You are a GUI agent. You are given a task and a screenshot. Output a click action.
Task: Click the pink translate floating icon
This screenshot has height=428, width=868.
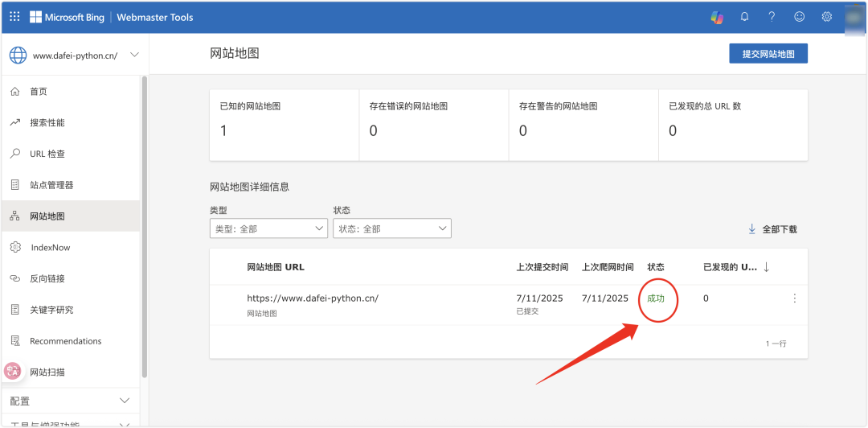click(13, 372)
